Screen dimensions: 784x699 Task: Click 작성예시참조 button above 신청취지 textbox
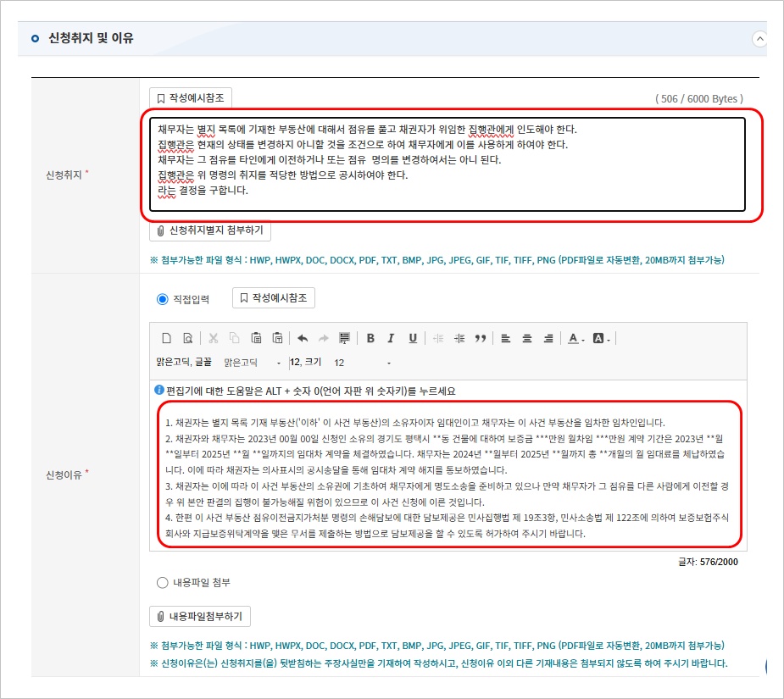point(190,98)
